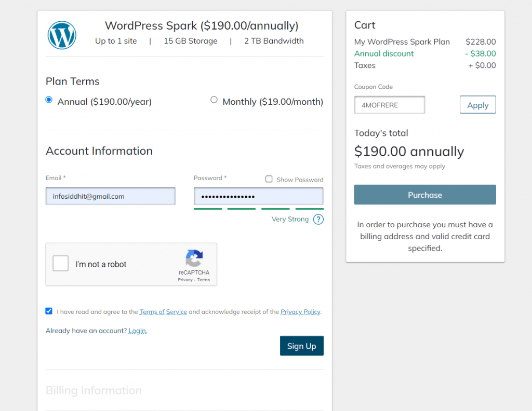Click the Password input field
The height and width of the screenshot is (411, 532).
[x=258, y=196]
